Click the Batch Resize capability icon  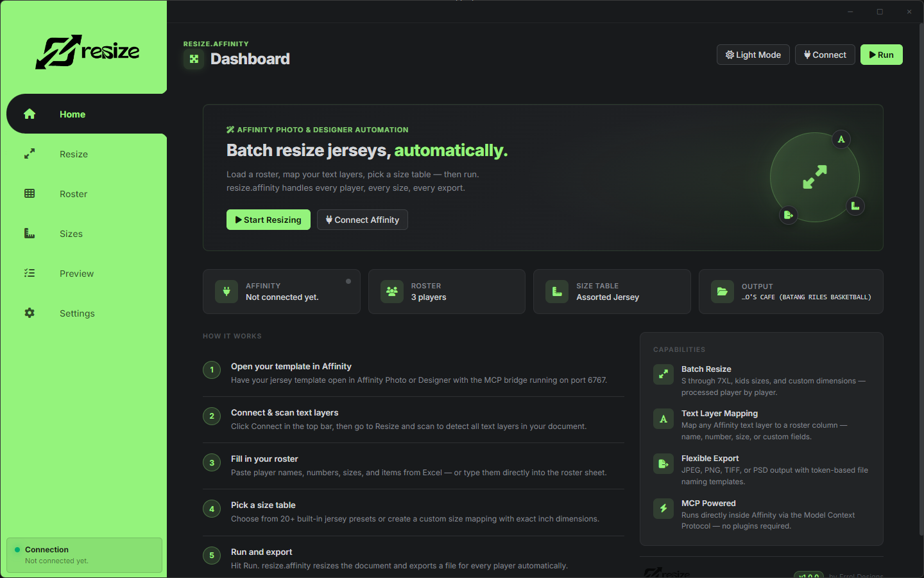[663, 374]
